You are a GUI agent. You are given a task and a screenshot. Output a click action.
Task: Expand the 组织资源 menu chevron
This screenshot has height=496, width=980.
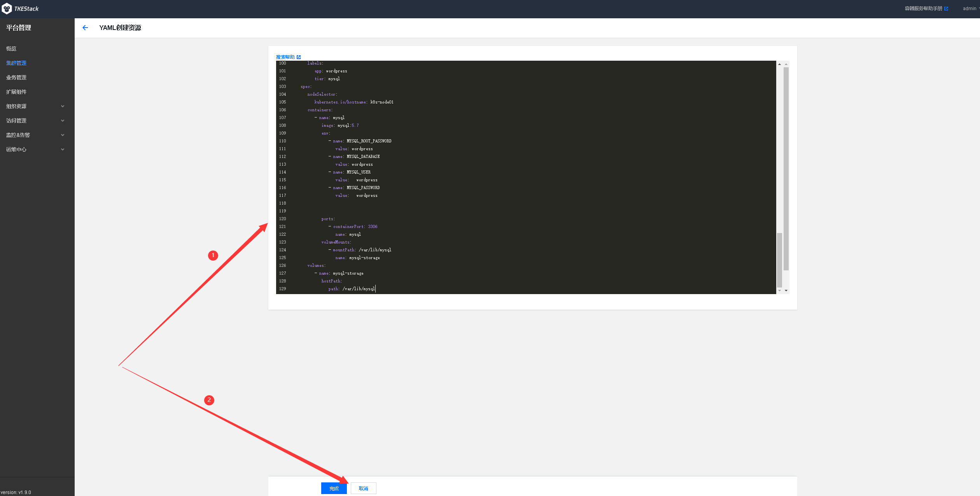point(63,106)
